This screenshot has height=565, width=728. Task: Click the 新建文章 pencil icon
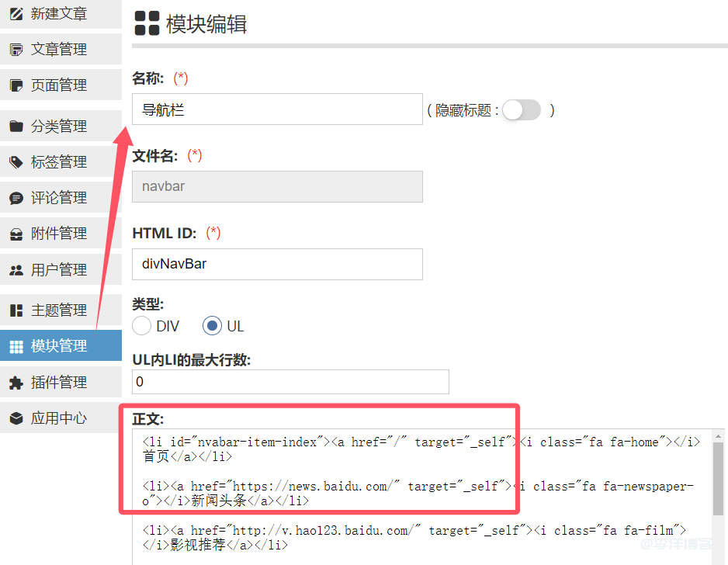[16, 14]
